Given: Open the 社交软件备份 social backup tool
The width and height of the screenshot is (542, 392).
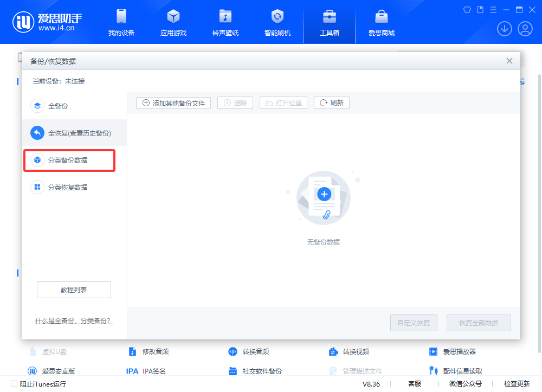Looking at the screenshot, I should pos(255,371).
